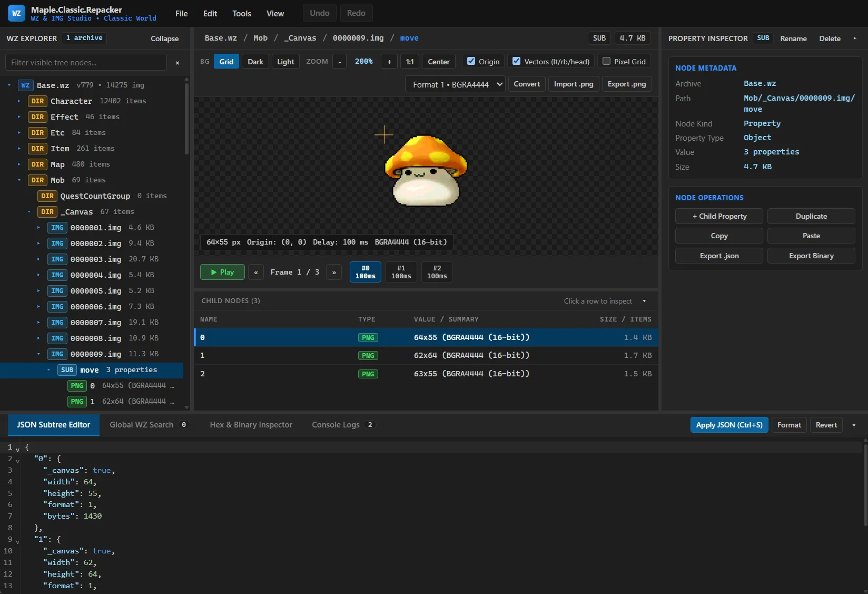The width and height of the screenshot is (868, 594).
Task: Select frame #2 100ms marker
Action: point(437,272)
